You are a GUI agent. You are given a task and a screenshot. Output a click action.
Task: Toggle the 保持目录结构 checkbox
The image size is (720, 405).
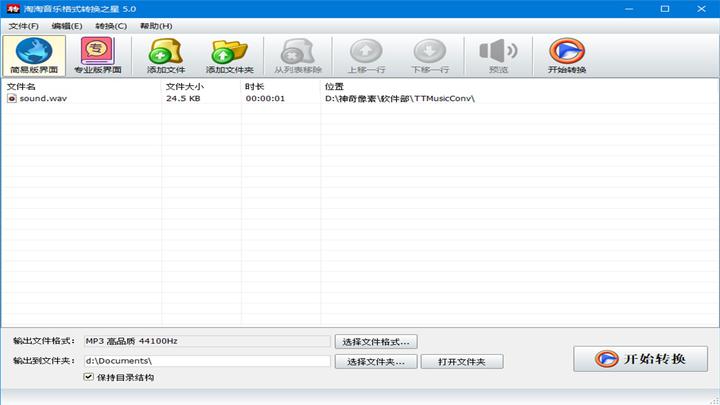(x=89, y=377)
